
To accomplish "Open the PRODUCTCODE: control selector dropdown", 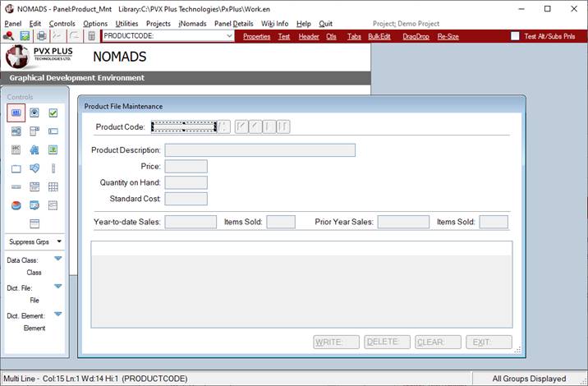I will pos(229,36).
